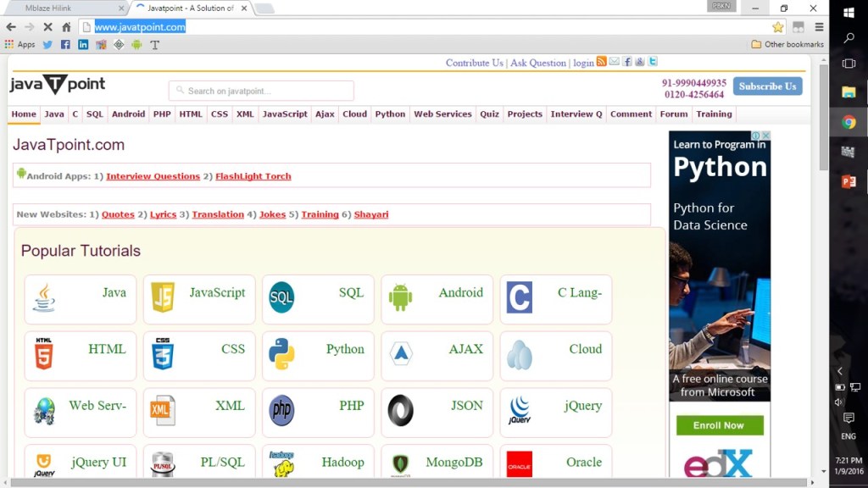Open the Other bookmarks folder
This screenshot has width=868, height=488.
pyautogui.click(x=787, y=45)
